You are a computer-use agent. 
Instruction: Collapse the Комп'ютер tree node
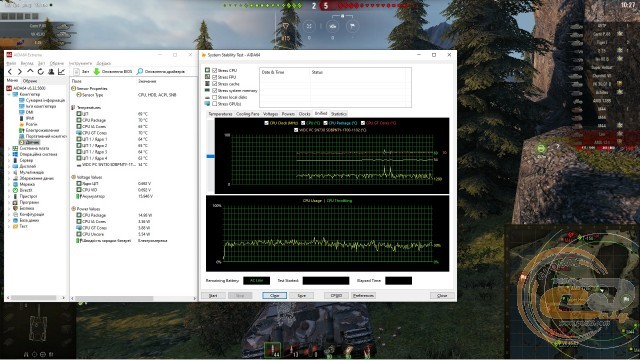[9, 94]
